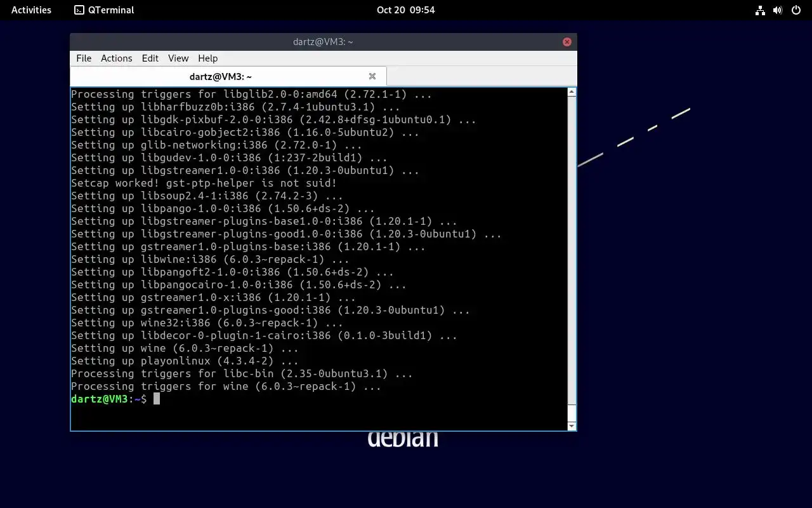Click the terminal window title bar text

tap(323, 42)
